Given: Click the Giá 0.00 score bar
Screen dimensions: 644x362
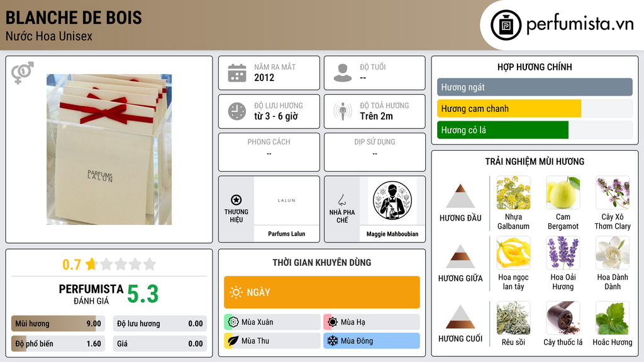Looking at the screenshot, I should [160, 344].
